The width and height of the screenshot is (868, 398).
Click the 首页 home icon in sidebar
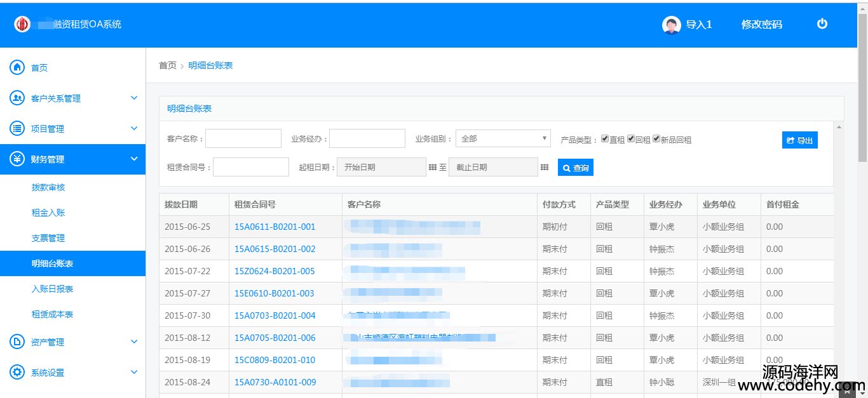coord(17,67)
